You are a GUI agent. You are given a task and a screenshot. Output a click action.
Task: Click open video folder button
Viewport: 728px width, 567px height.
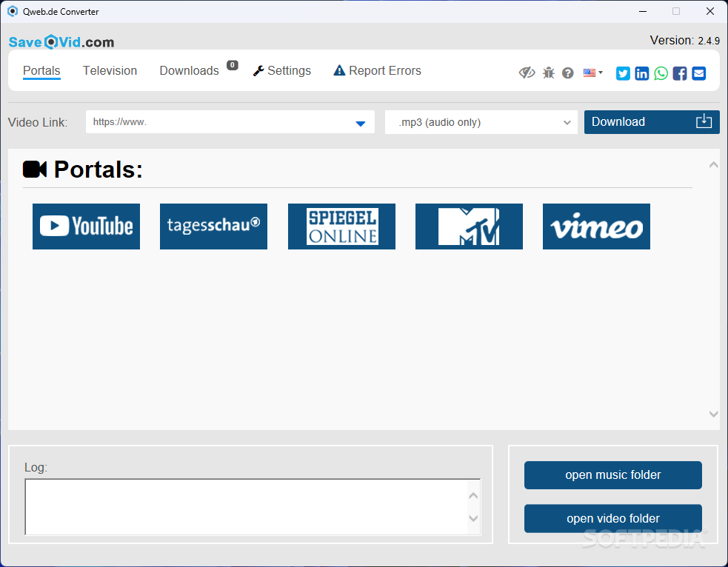click(613, 518)
